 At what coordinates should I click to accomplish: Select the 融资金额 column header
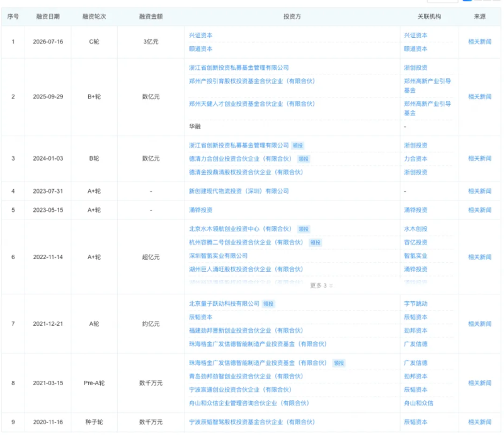click(x=151, y=17)
